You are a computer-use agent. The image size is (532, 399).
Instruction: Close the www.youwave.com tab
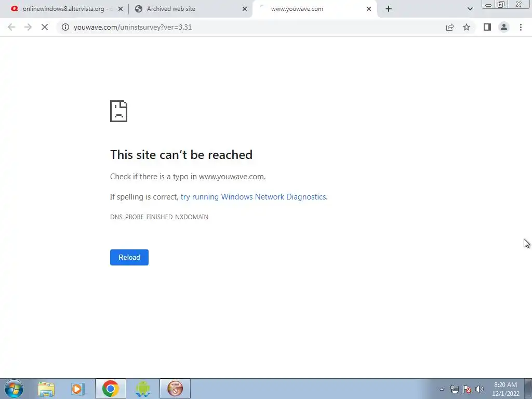pos(369,9)
